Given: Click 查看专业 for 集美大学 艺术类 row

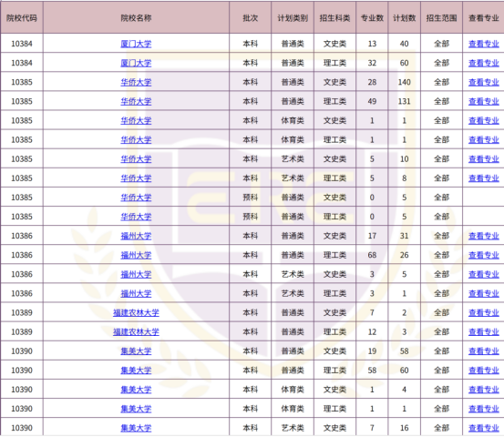Looking at the screenshot, I should [484, 428].
